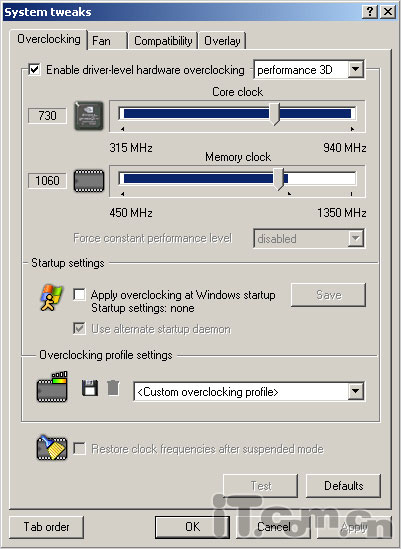This screenshot has width=401, height=549.
Task: Open the performance 3D dropdown
Action: coord(309,70)
